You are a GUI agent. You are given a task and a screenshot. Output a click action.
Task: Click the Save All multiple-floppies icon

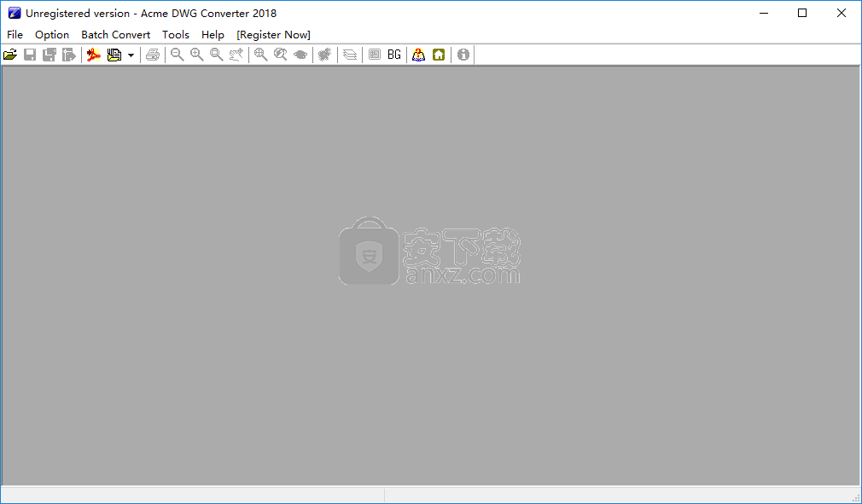point(50,55)
